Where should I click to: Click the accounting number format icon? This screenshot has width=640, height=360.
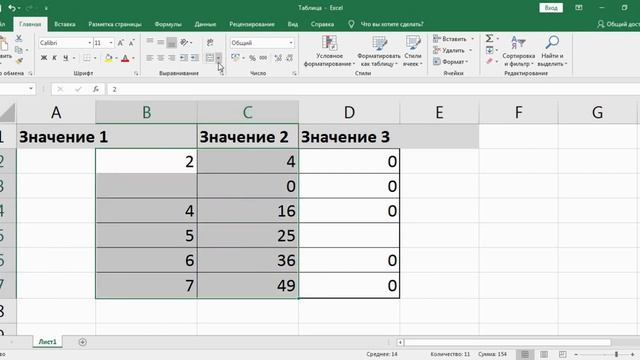236,58
